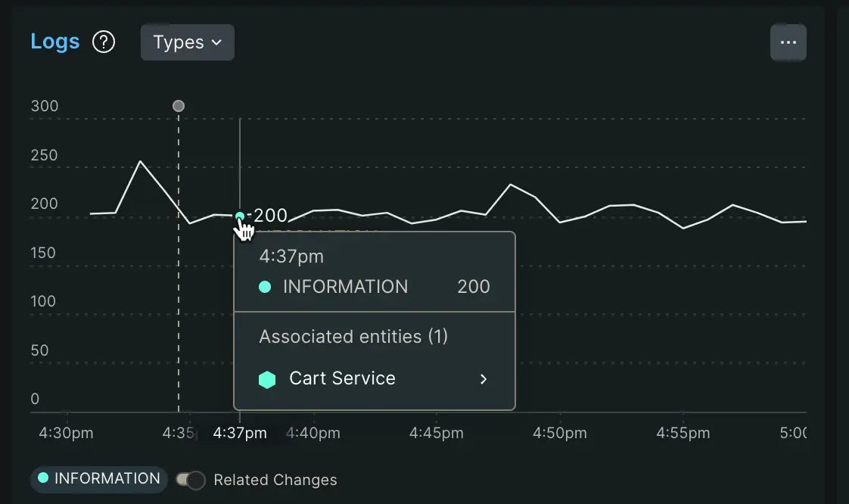Screen dimensions: 849x504
Task: Toggle the Related Changes switch
Action: pyautogui.click(x=190, y=480)
